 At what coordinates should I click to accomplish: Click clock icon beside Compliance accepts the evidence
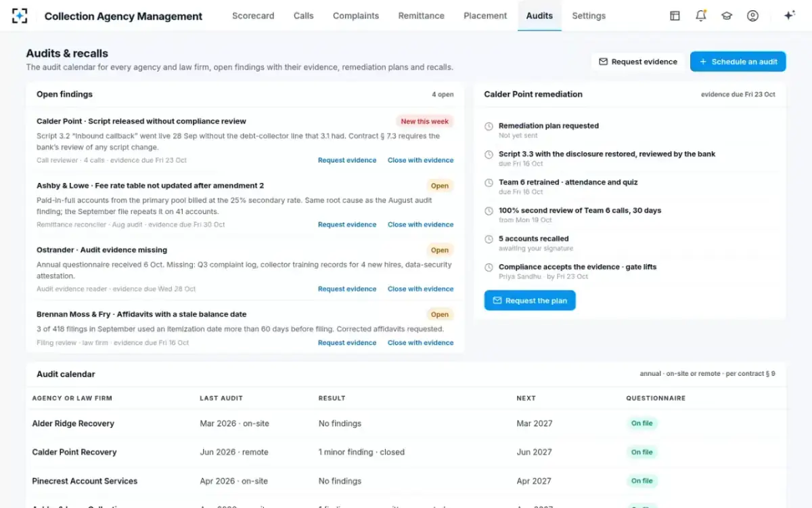489,268
